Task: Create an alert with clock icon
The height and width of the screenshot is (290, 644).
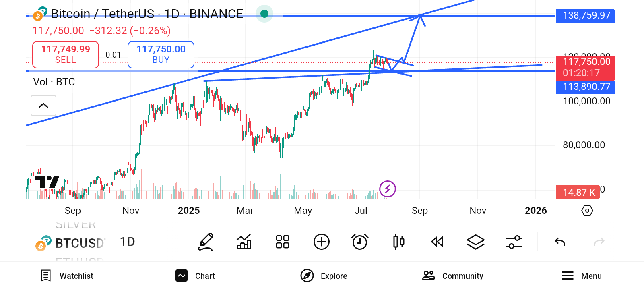Action: [360, 242]
